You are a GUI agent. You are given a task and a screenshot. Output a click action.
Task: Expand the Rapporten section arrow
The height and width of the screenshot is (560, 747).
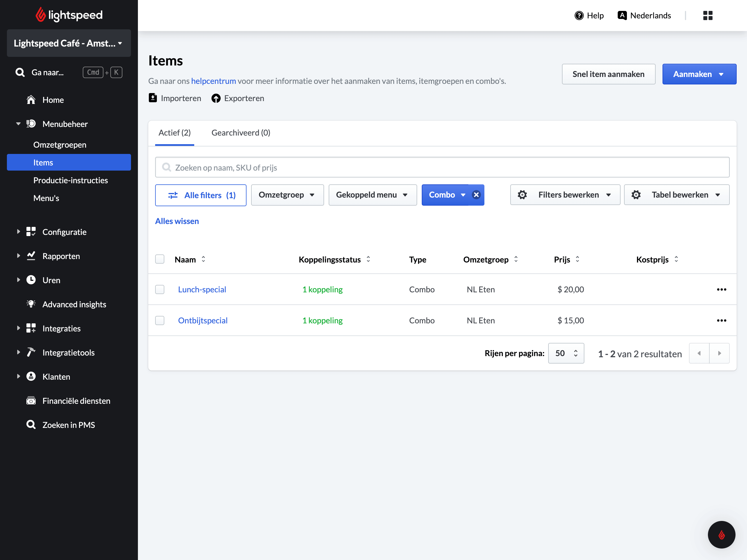coord(18,256)
